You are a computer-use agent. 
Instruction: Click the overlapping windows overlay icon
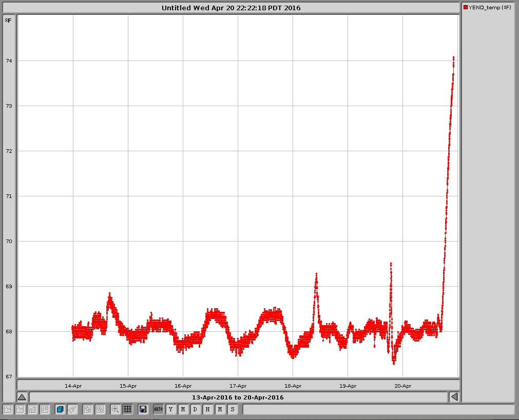[x=88, y=409]
